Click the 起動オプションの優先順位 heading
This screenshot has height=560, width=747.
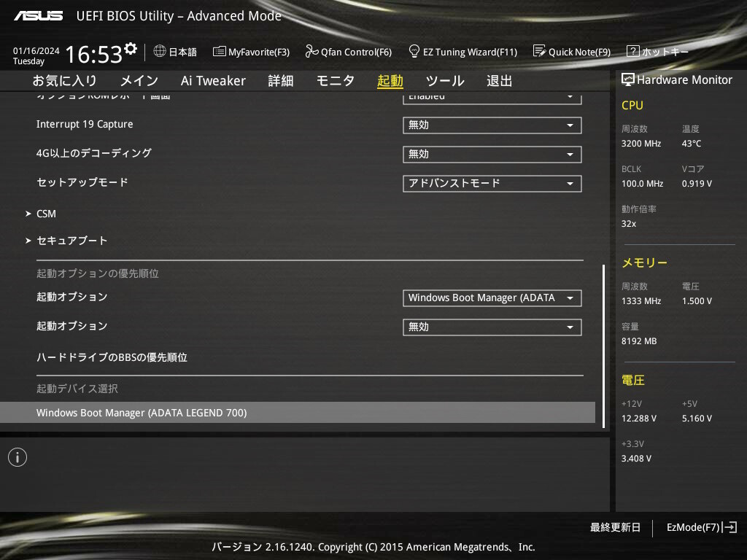coord(98,273)
